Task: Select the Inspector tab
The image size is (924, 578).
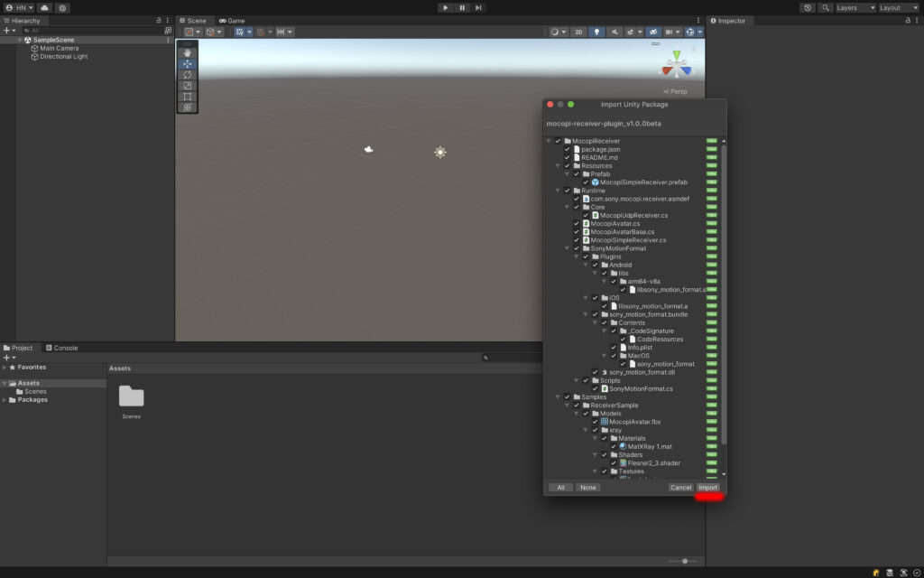Action: (728, 20)
